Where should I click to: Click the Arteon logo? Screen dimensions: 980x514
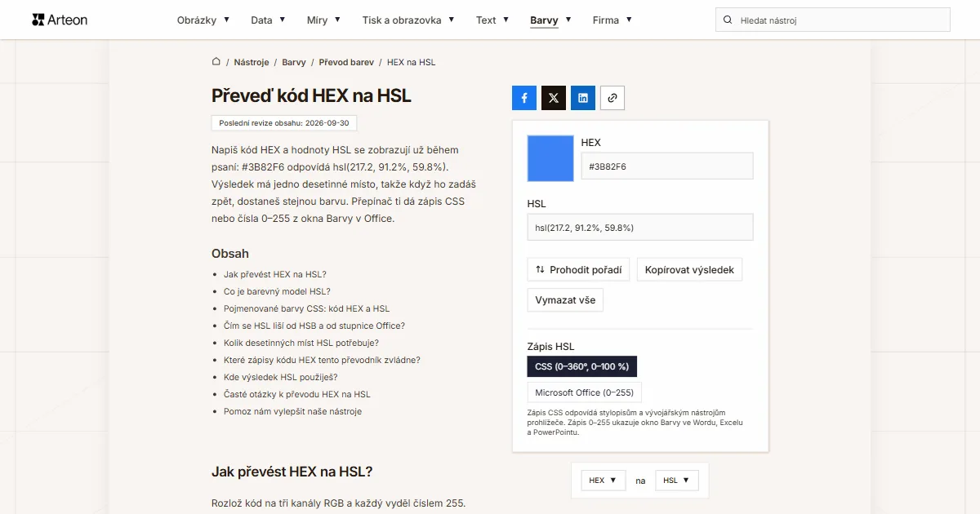(60, 20)
